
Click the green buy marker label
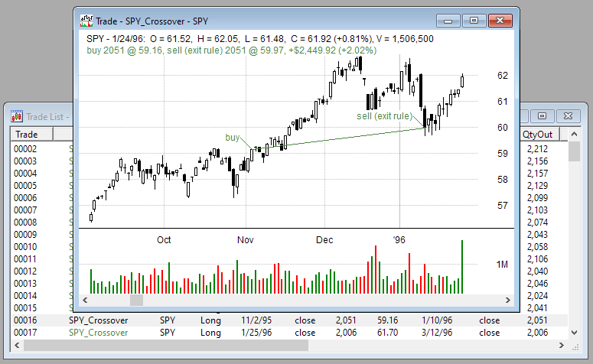(233, 138)
